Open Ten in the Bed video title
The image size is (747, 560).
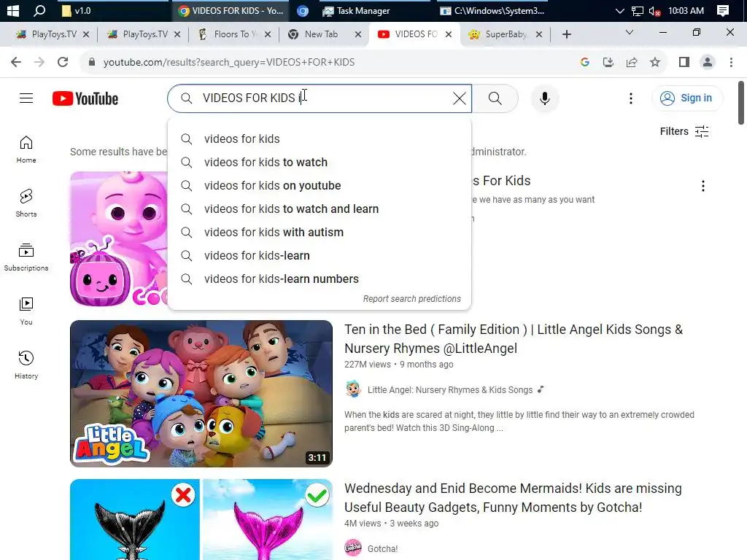pos(514,338)
